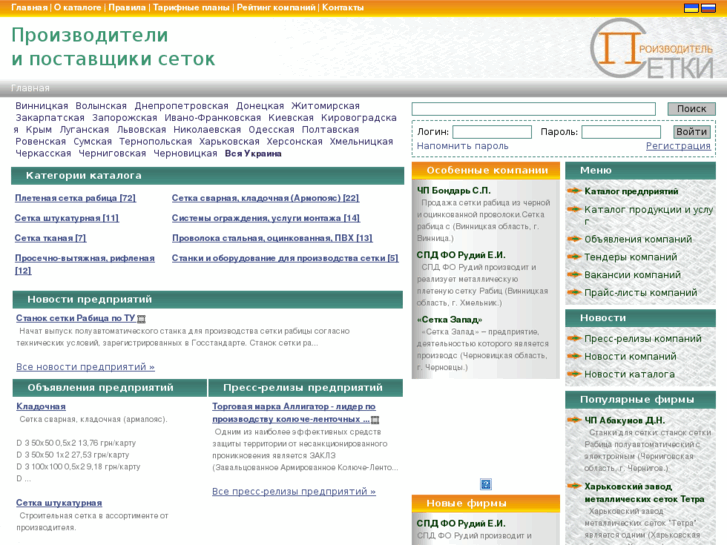The height and width of the screenshot is (545, 727).
Task: Click arrow icon beside ЧП Абакумов Д.Н.
Action: coord(574,419)
